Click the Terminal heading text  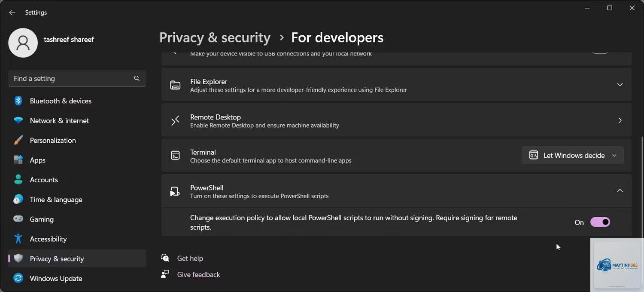coord(203,152)
